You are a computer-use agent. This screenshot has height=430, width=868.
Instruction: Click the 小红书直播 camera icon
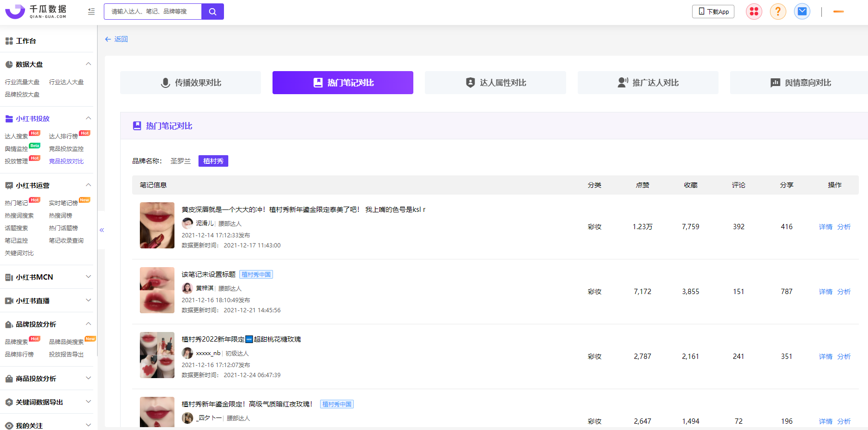click(9, 301)
